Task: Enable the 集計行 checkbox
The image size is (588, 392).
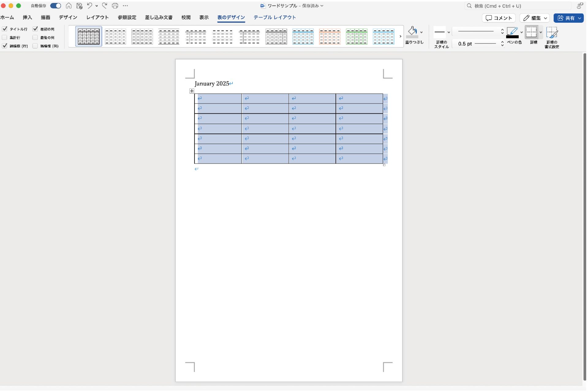Action: point(5,38)
